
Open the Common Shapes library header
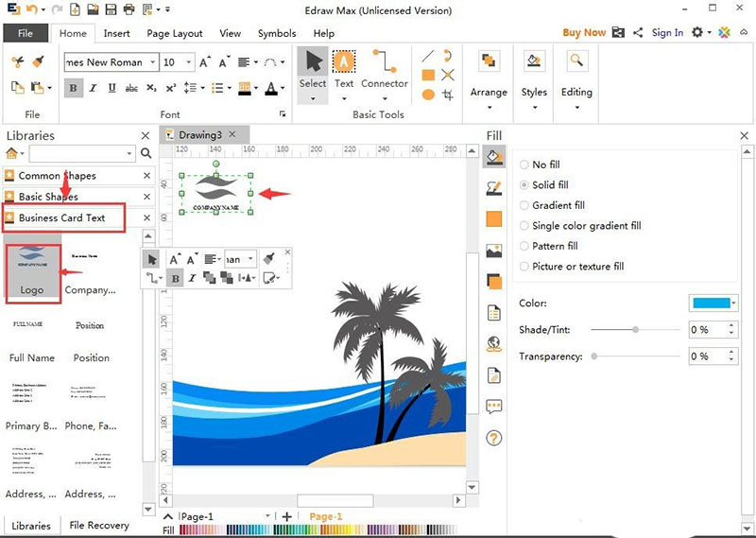pyautogui.click(x=58, y=176)
